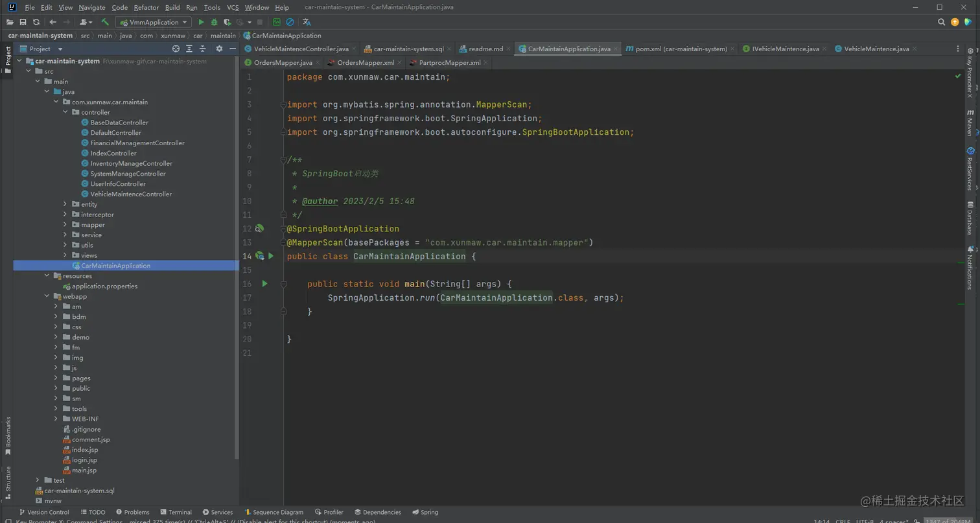Open the Navigate menu

(x=92, y=7)
